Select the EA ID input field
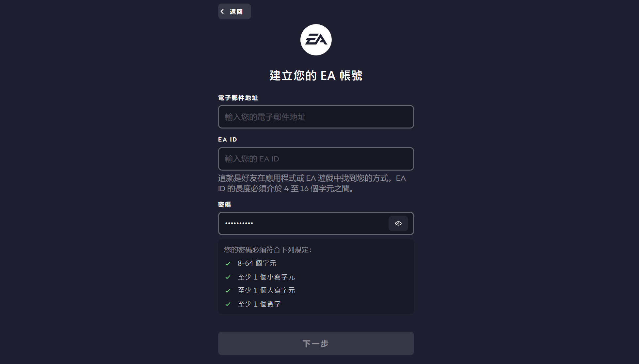The height and width of the screenshot is (364, 639). [x=315, y=159]
